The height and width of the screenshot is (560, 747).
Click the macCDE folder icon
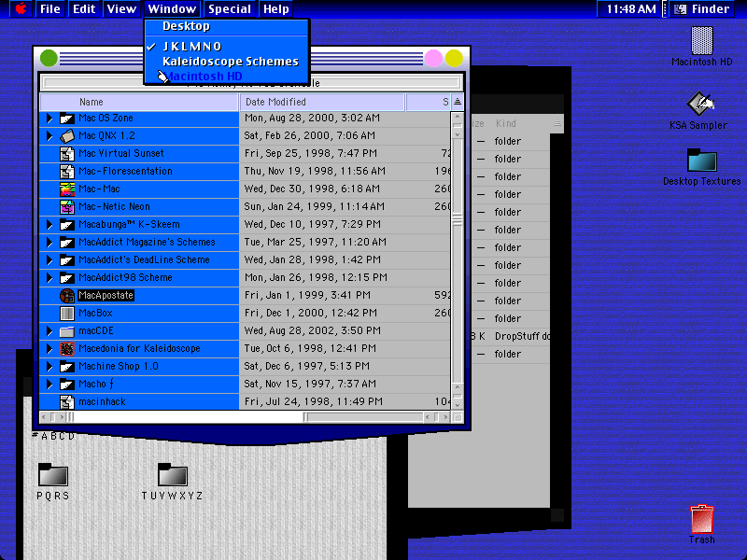tap(67, 331)
